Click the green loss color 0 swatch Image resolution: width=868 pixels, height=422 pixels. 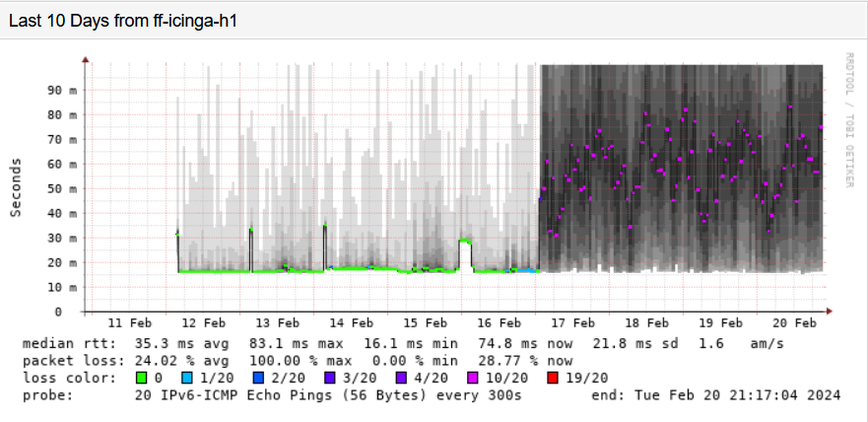(x=142, y=379)
